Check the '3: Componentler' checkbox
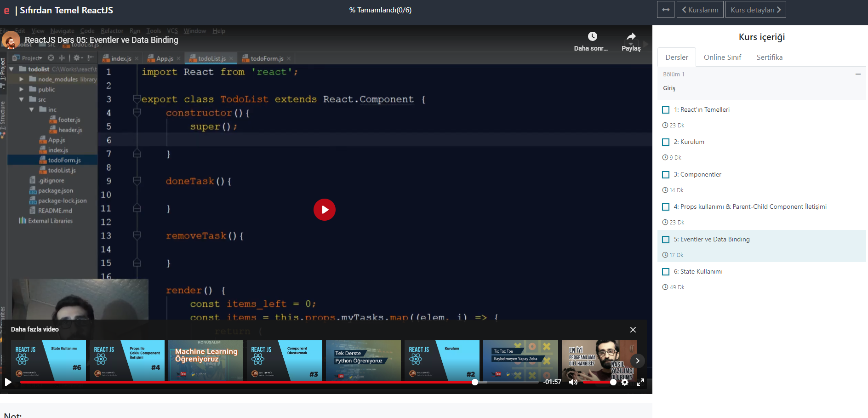 [x=666, y=175]
